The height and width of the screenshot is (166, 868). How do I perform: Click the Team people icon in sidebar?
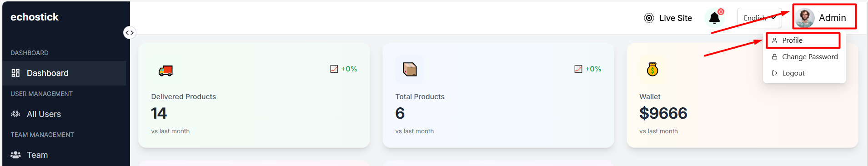point(15,155)
